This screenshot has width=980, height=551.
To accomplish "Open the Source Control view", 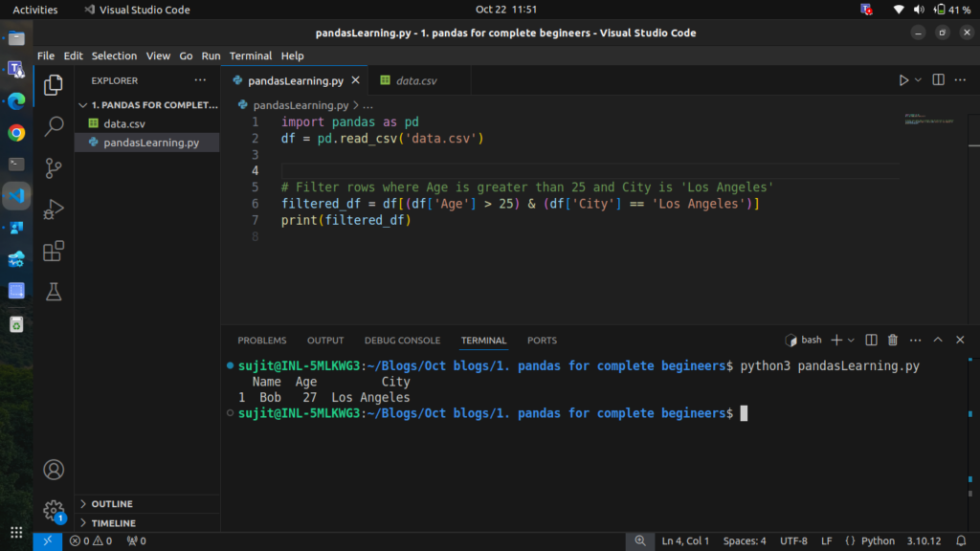I will point(54,167).
